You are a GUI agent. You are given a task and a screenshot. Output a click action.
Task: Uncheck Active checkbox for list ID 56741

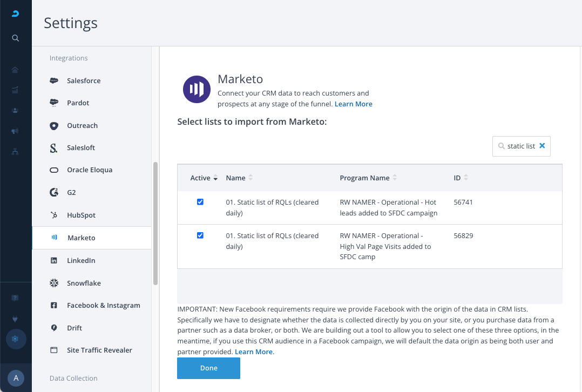200,202
